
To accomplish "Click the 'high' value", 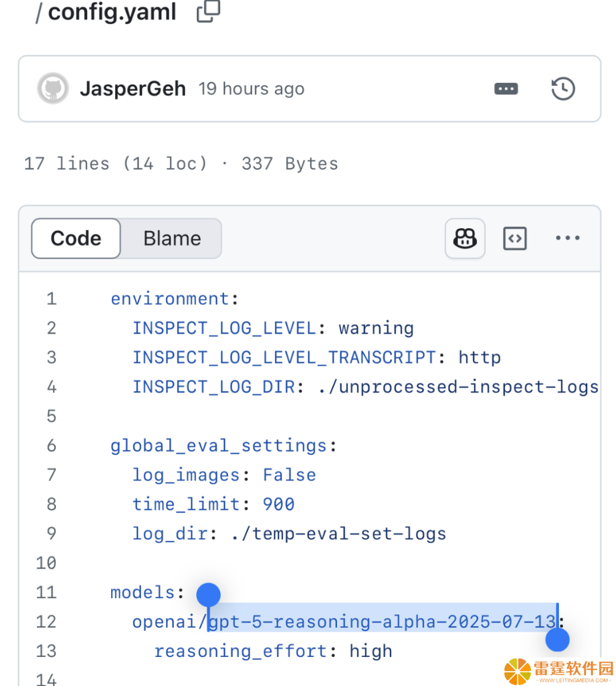I will click(x=371, y=651).
